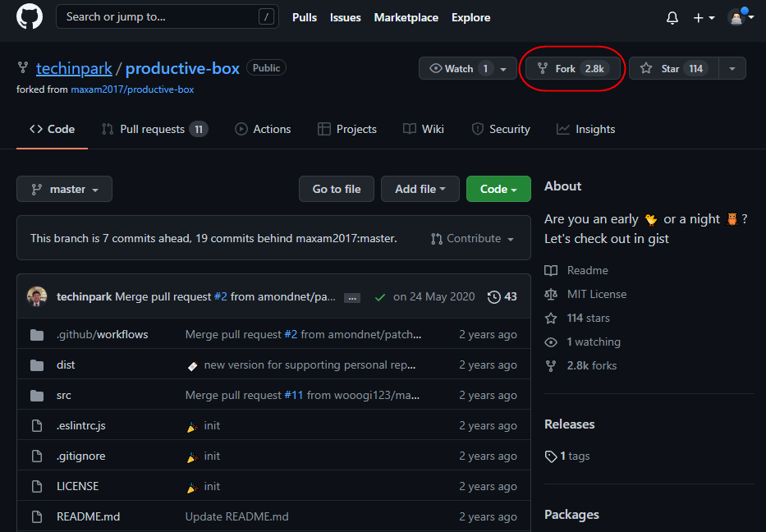Go to Marketplace
Viewport: 766px width, 532px height.
tap(406, 17)
